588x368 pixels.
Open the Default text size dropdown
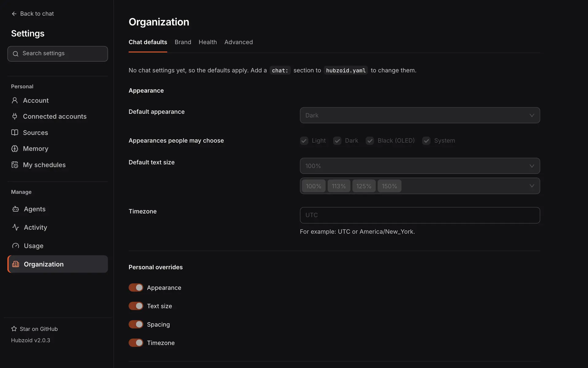[420, 166]
